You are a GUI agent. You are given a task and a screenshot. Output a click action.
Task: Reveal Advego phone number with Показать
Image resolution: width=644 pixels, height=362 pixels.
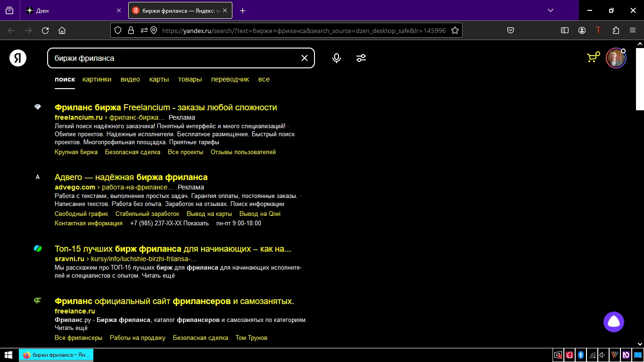196,223
